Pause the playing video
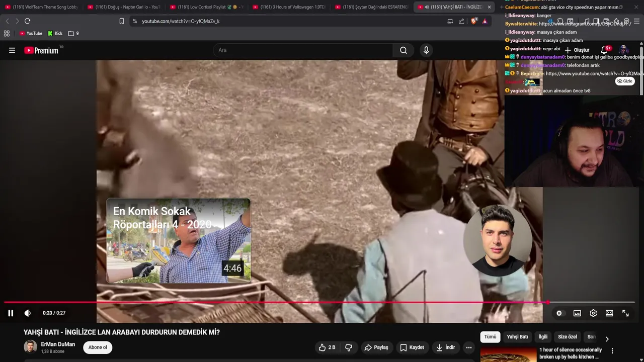The height and width of the screenshot is (362, 644). click(11, 313)
